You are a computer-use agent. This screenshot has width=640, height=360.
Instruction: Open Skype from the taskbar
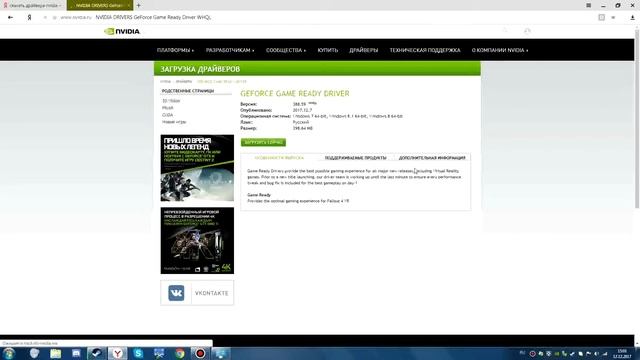138,353
